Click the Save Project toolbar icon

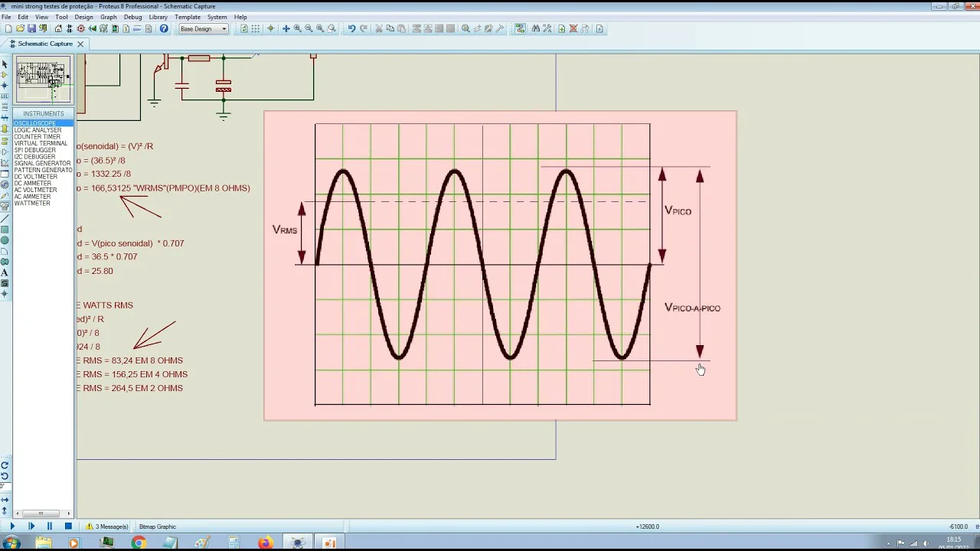pyautogui.click(x=31, y=29)
